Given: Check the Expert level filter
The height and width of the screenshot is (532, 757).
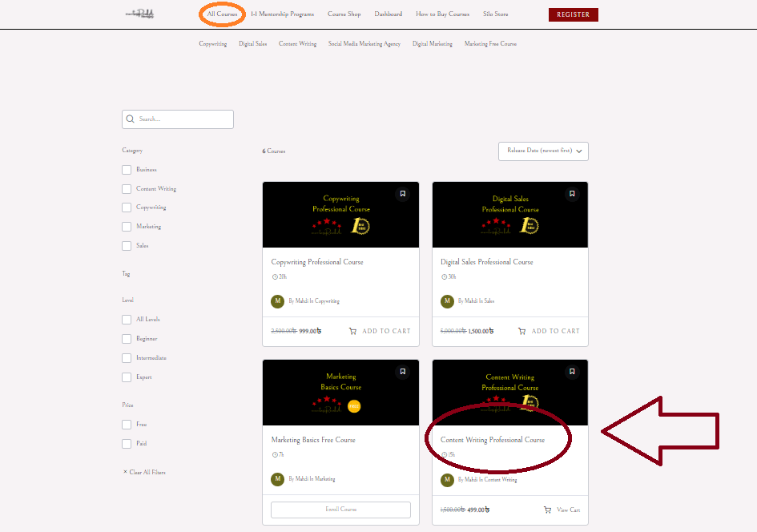Looking at the screenshot, I should (x=127, y=377).
